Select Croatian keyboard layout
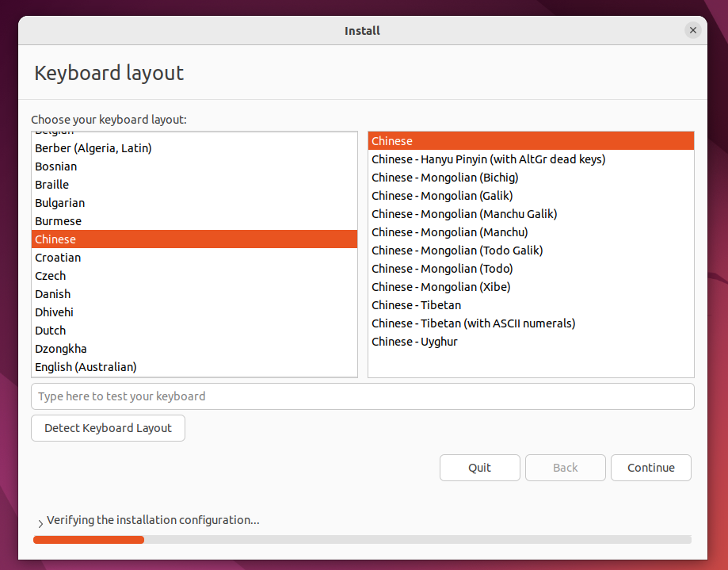The image size is (728, 570). [194, 258]
